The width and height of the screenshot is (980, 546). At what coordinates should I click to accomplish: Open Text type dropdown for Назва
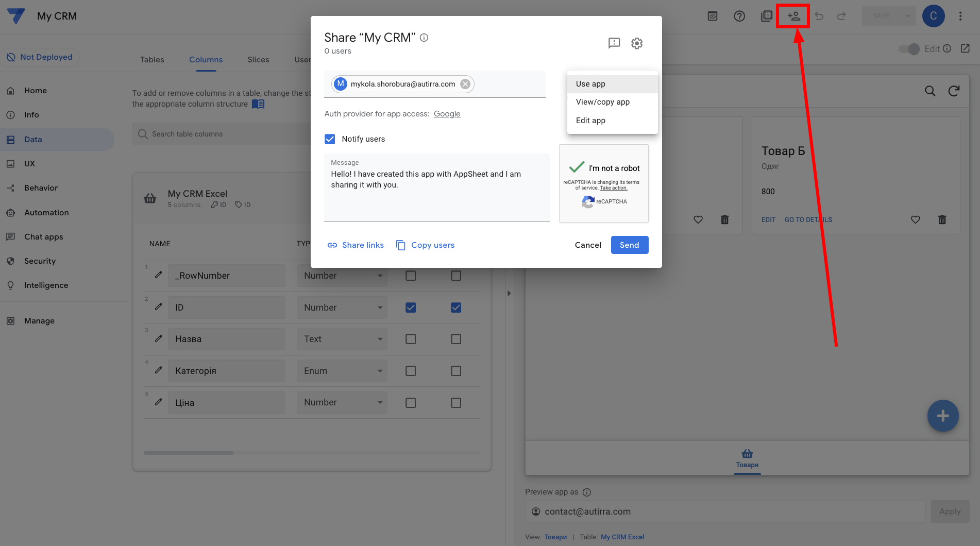coord(342,339)
